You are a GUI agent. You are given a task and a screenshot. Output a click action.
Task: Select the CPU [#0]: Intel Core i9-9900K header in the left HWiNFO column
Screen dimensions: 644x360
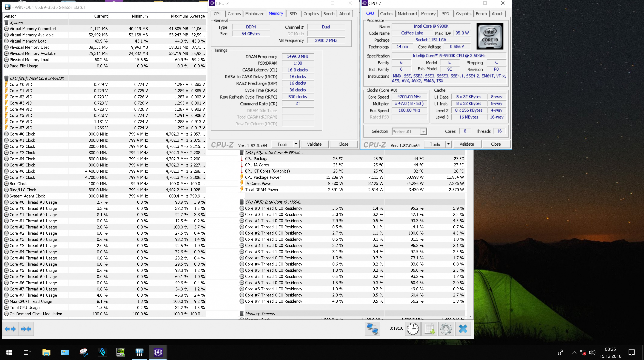click(105, 78)
